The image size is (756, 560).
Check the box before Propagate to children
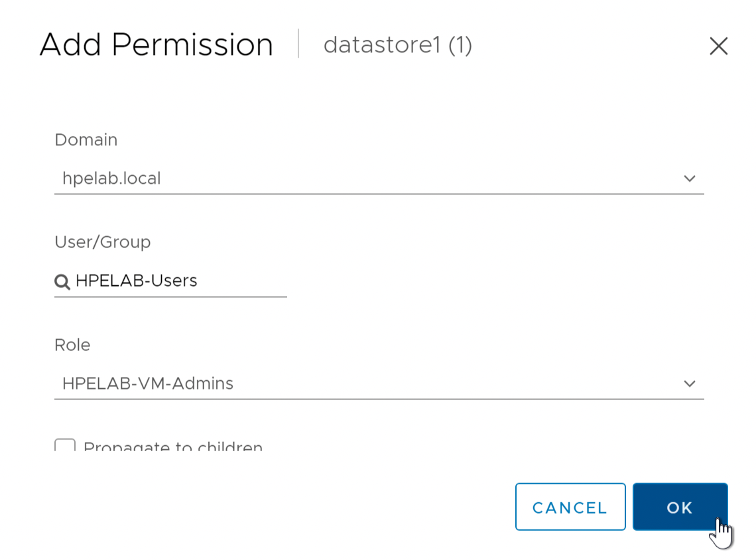coord(64,447)
